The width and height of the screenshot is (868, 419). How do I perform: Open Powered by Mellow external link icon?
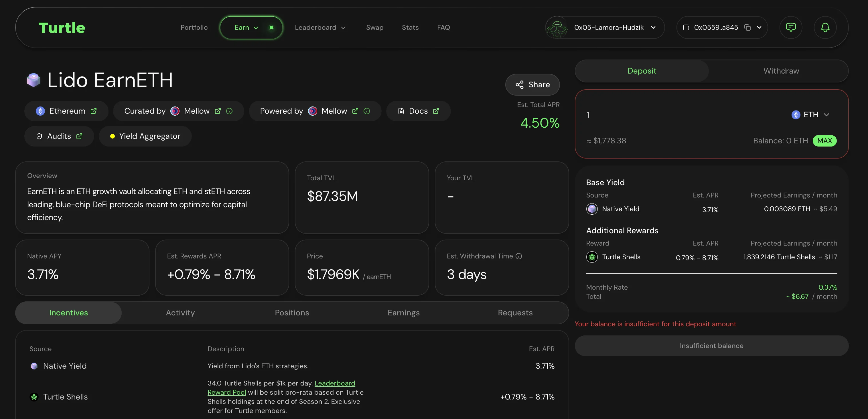355,111
